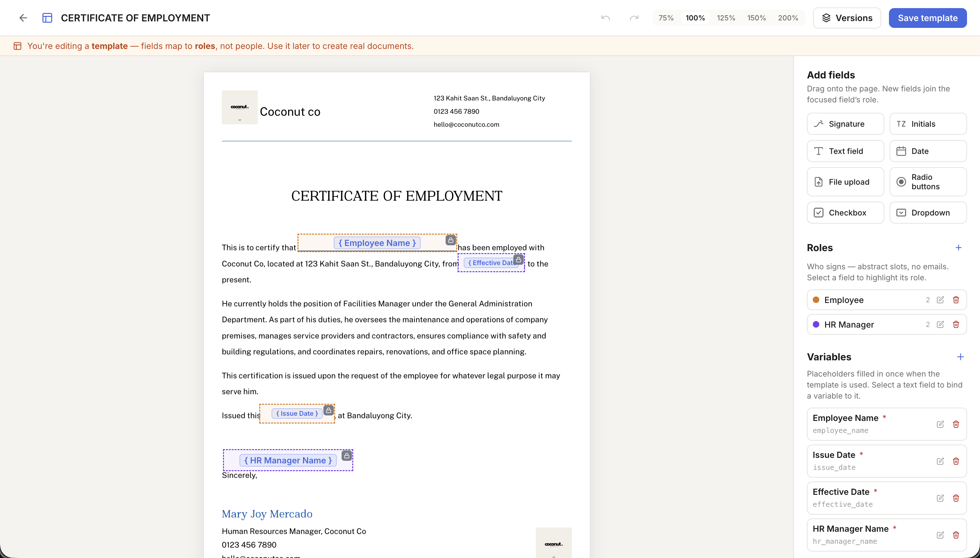
Task: Delete the Employee Name variable
Action: [956, 424]
